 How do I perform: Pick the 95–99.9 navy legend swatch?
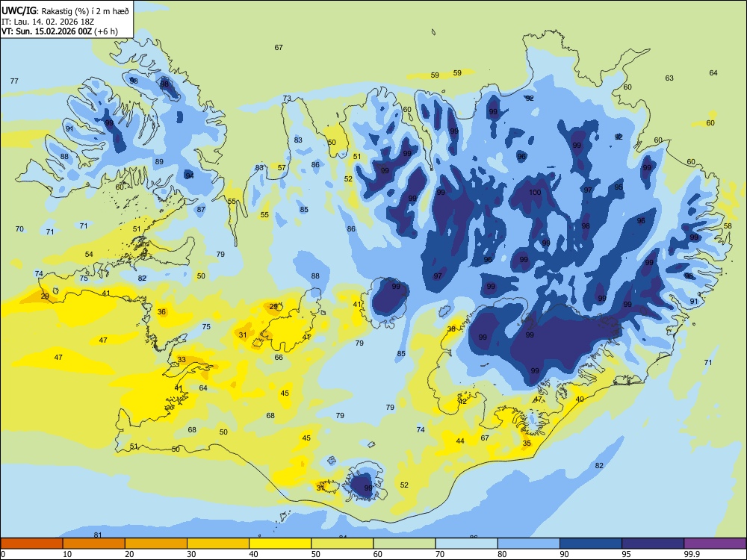pyautogui.click(x=653, y=544)
